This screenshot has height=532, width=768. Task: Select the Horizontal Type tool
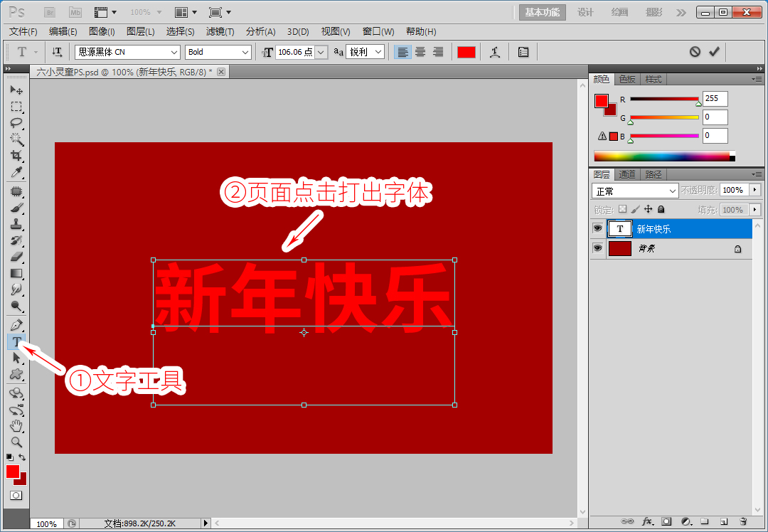pos(16,341)
